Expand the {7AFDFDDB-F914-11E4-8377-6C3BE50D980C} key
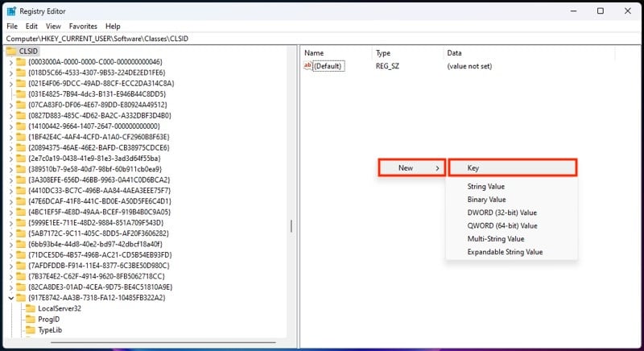Image resolution: width=644 pixels, height=351 pixels. [x=11, y=266]
